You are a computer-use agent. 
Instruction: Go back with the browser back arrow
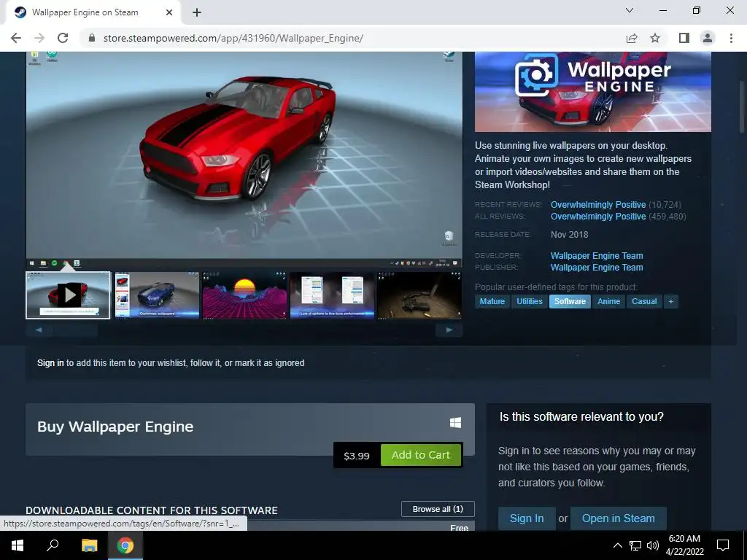(x=16, y=38)
